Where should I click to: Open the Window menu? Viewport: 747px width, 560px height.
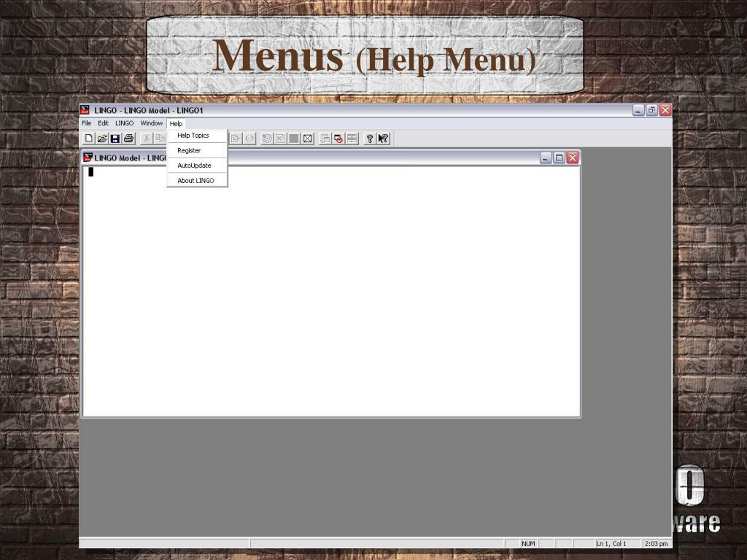click(152, 123)
